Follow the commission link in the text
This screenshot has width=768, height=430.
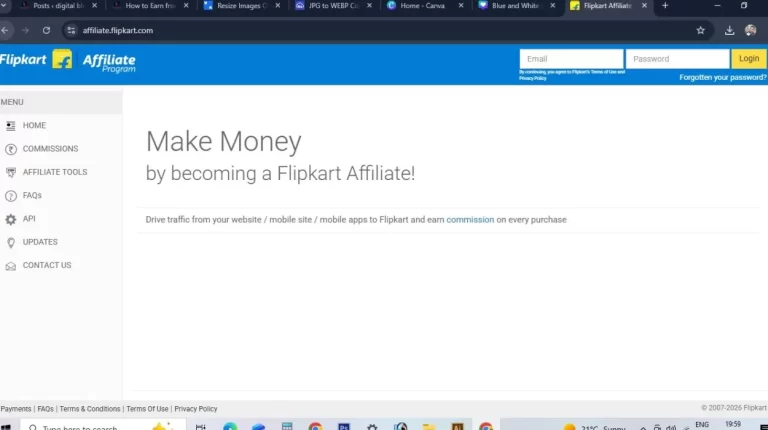tap(470, 220)
